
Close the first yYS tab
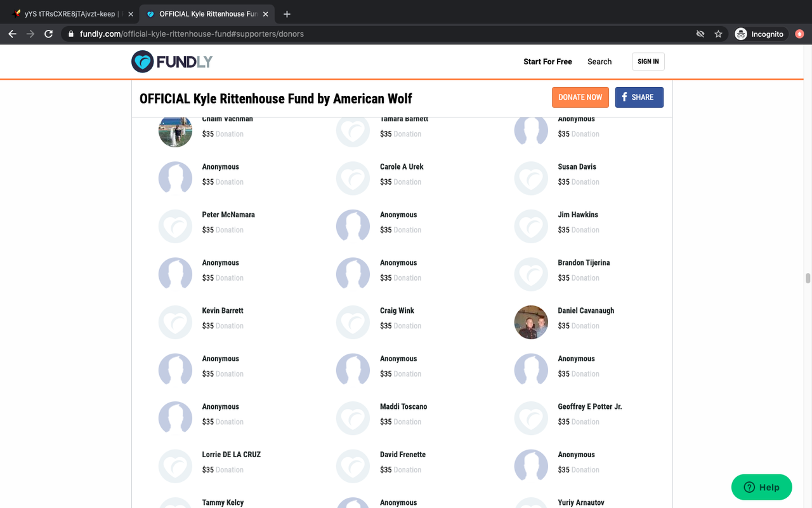(130, 14)
